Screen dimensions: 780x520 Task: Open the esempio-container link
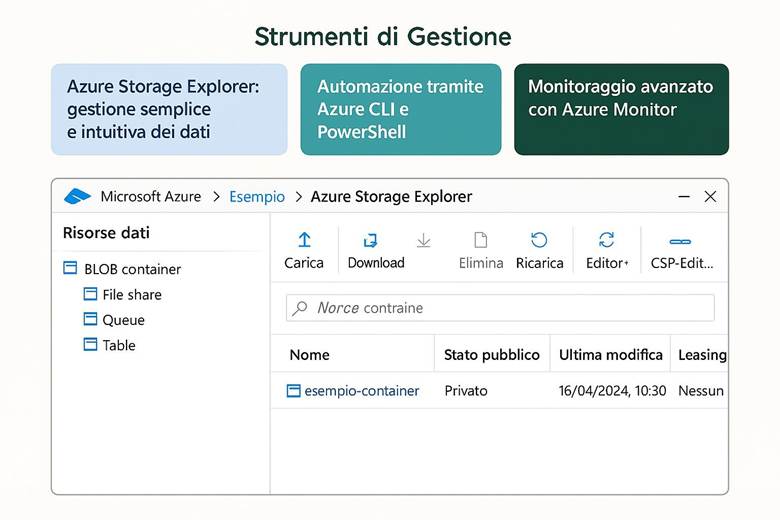362,391
